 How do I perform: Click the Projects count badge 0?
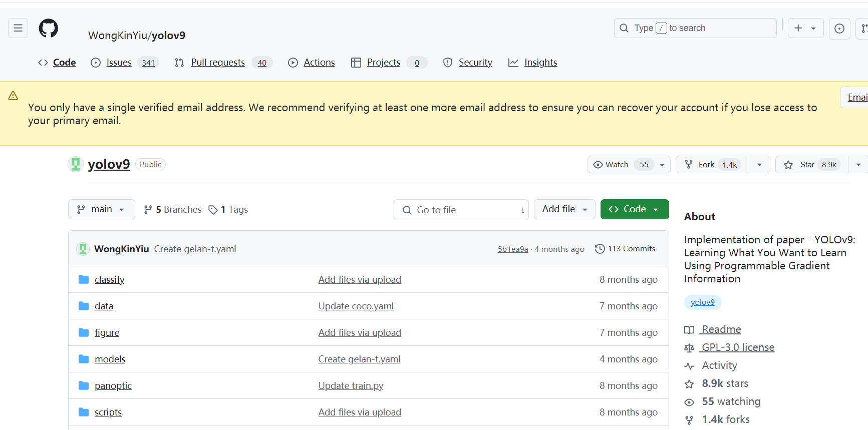coord(417,63)
